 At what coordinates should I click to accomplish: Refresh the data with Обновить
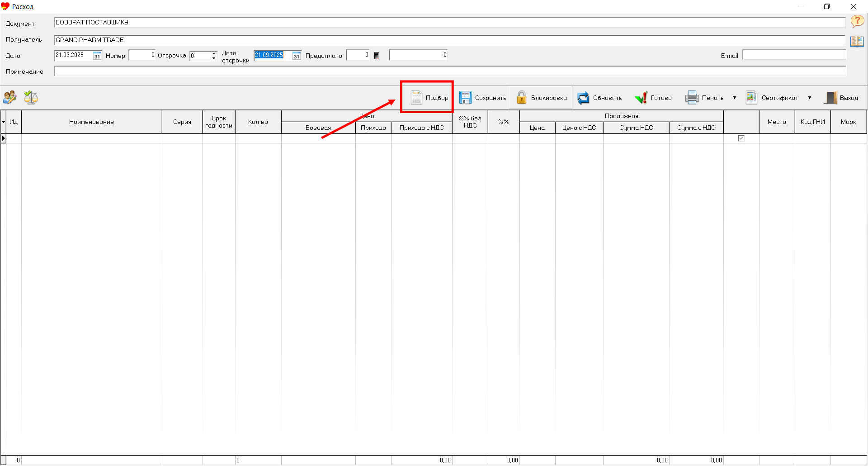tap(599, 98)
